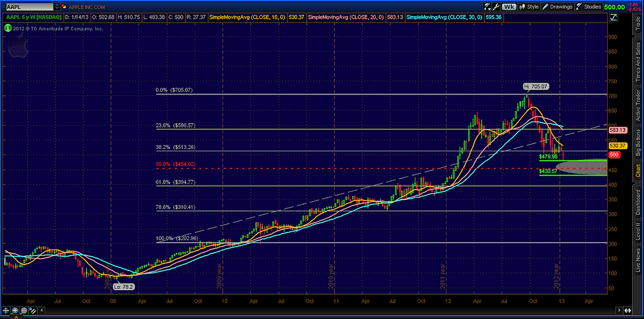Open the Drawings menu button

(558, 7)
